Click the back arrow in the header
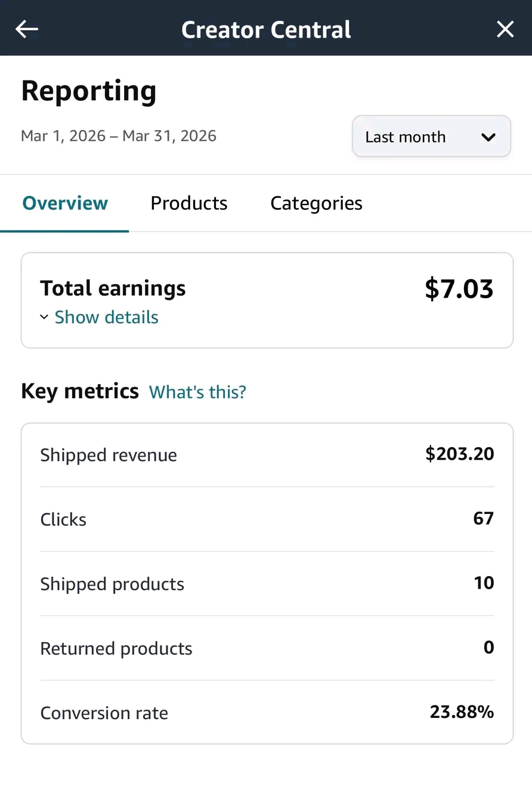Image resolution: width=532 pixels, height=805 pixels. point(26,28)
